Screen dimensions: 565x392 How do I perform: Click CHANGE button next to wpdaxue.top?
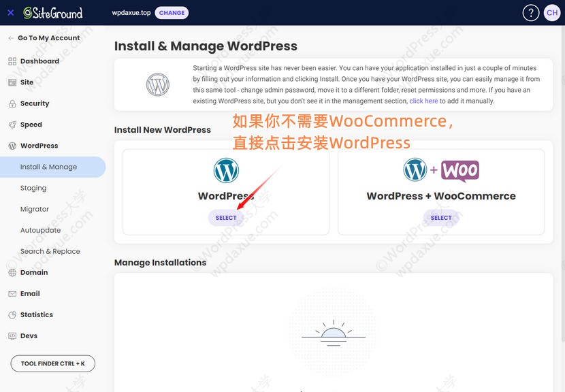coord(172,13)
